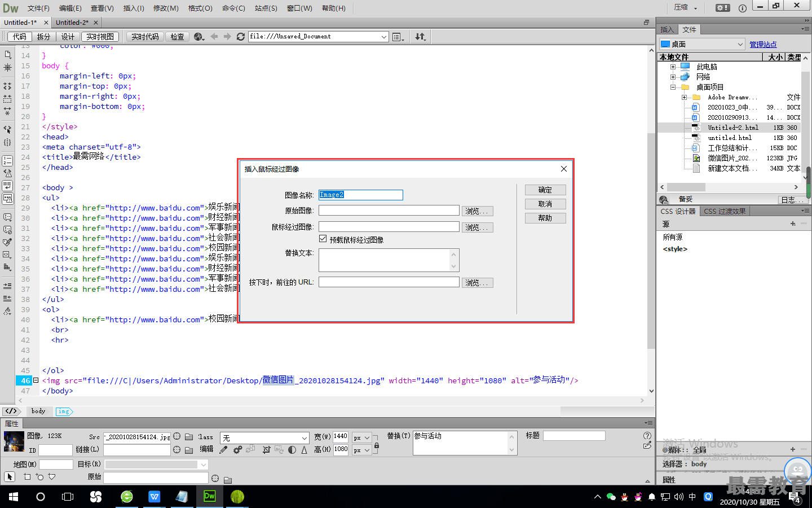Open the view options list icon
This screenshot has width=812, height=508.
point(398,37)
